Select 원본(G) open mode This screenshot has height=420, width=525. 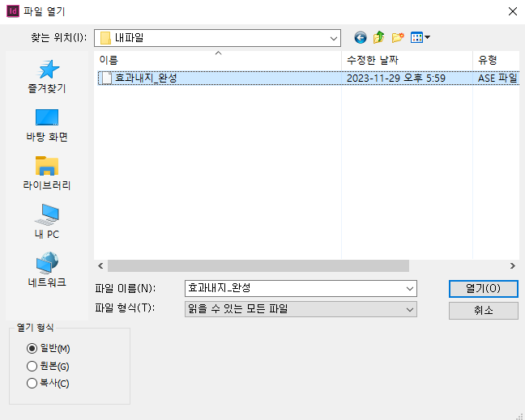(x=48, y=366)
